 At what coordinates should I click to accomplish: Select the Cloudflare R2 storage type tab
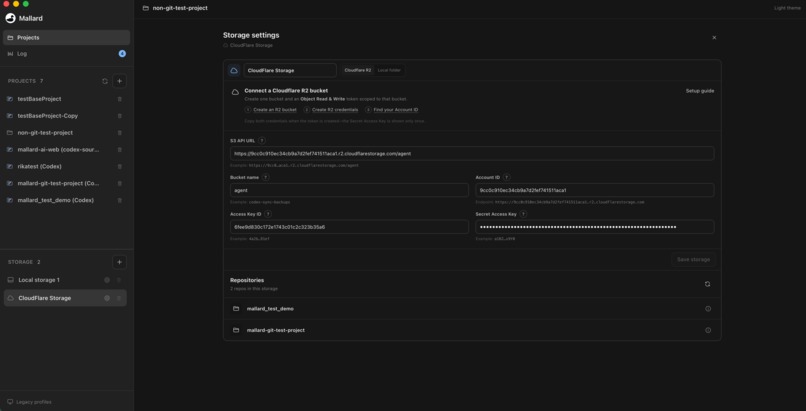(x=358, y=70)
